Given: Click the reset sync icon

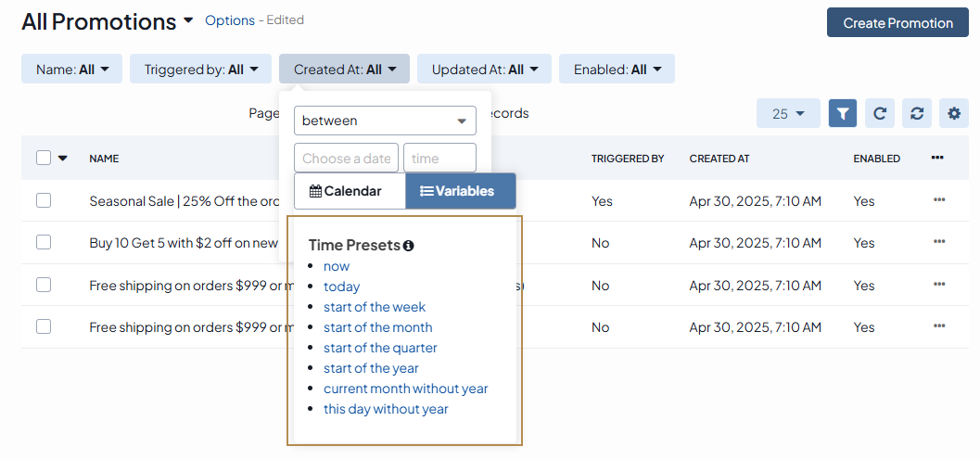Looking at the screenshot, I should point(916,113).
